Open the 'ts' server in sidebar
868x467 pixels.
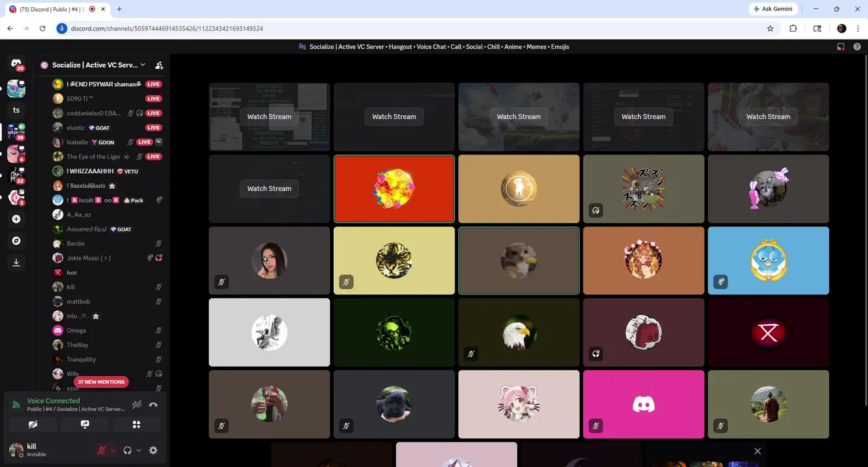point(16,110)
